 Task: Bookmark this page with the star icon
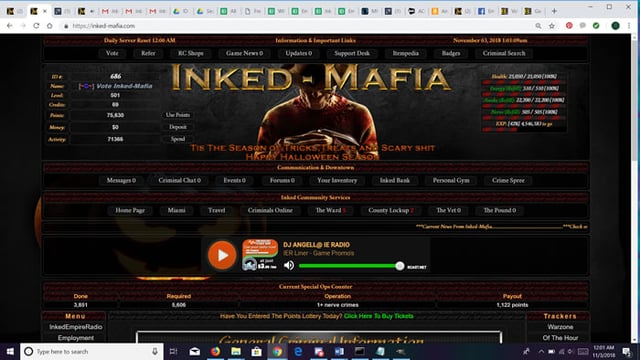click(552, 26)
